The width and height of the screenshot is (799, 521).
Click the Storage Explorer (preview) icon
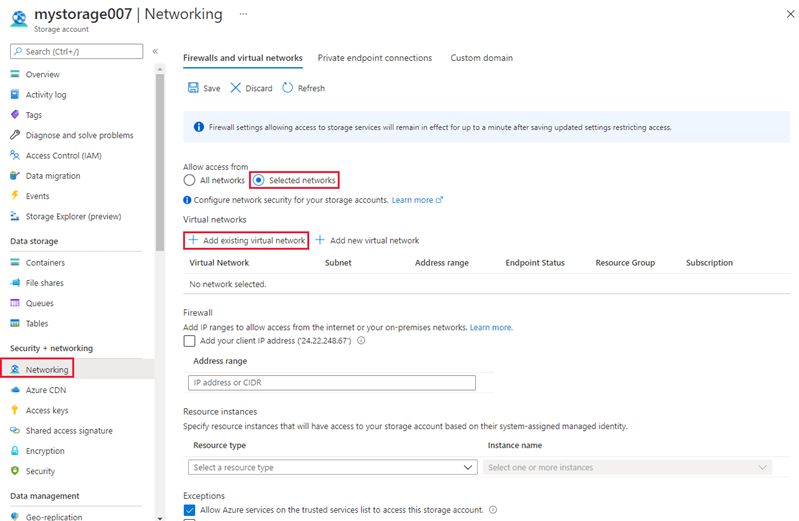15,216
